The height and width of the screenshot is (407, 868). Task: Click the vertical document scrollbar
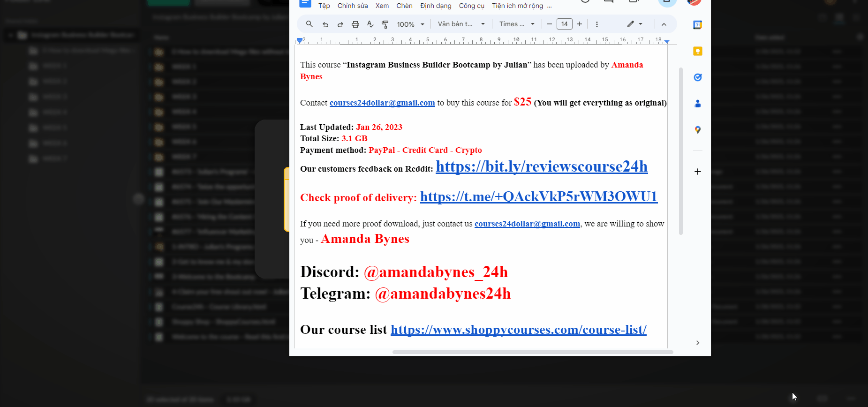tap(681, 151)
